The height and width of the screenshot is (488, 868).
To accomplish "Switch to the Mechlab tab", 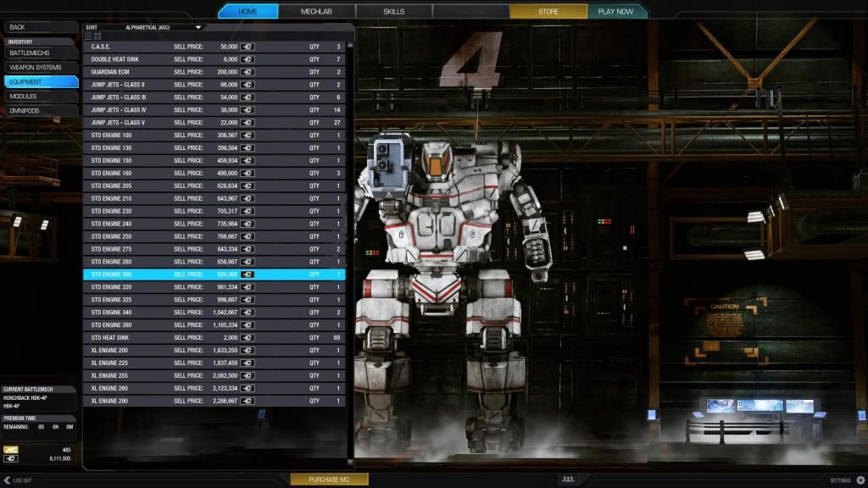I will coord(316,12).
